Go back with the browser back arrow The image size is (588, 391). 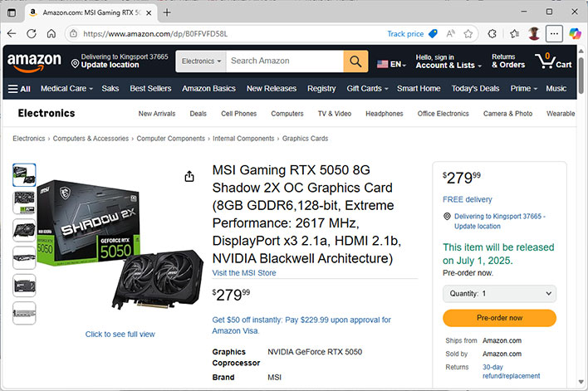[12, 34]
